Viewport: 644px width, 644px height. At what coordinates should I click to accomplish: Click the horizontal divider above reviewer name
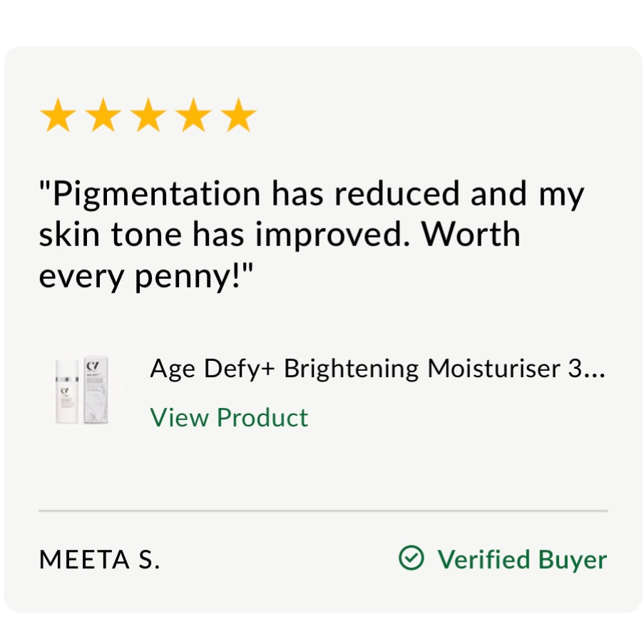(x=323, y=511)
